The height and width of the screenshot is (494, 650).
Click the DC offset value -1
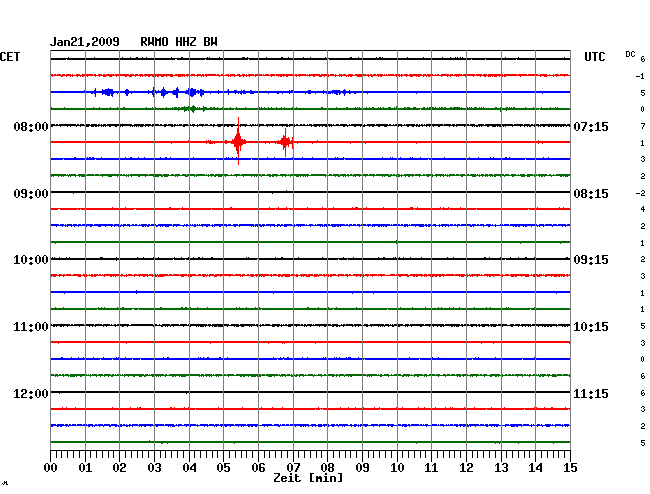click(640, 76)
